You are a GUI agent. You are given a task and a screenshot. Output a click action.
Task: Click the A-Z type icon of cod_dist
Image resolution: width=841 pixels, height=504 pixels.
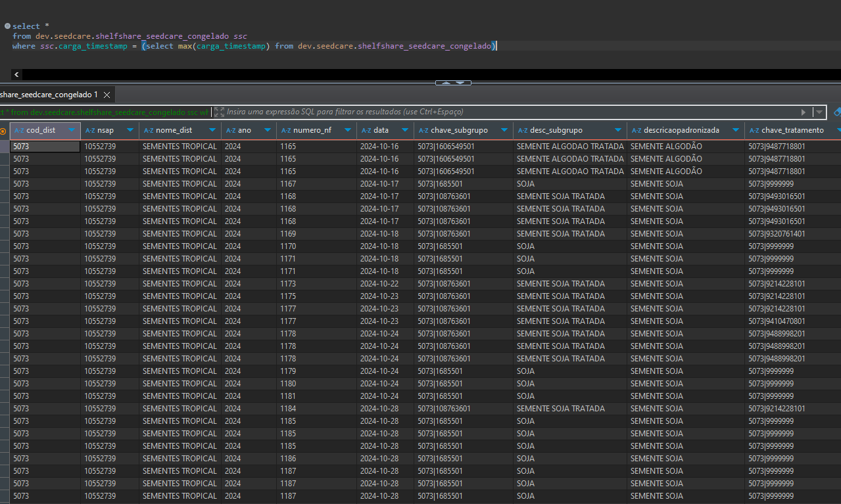click(19, 131)
